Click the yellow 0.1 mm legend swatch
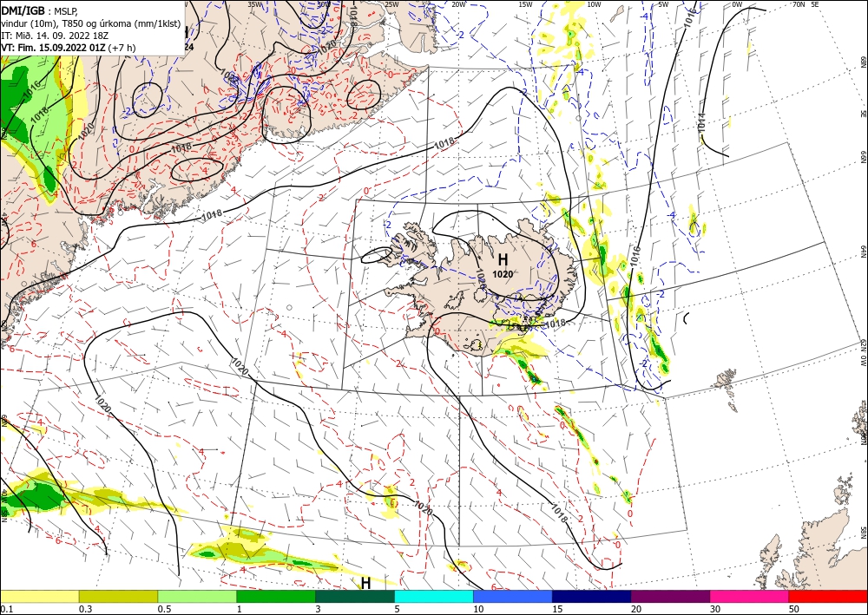This screenshot has width=868, height=615. (39, 596)
